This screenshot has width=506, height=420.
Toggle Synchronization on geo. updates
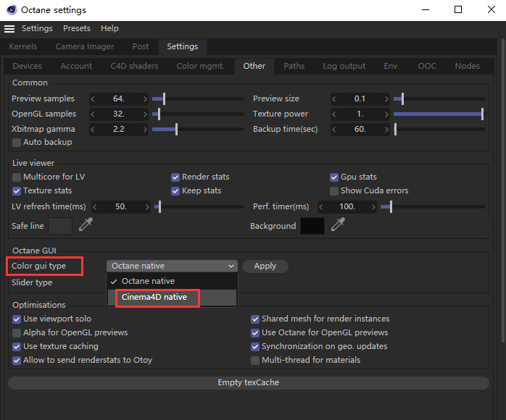point(255,347)
